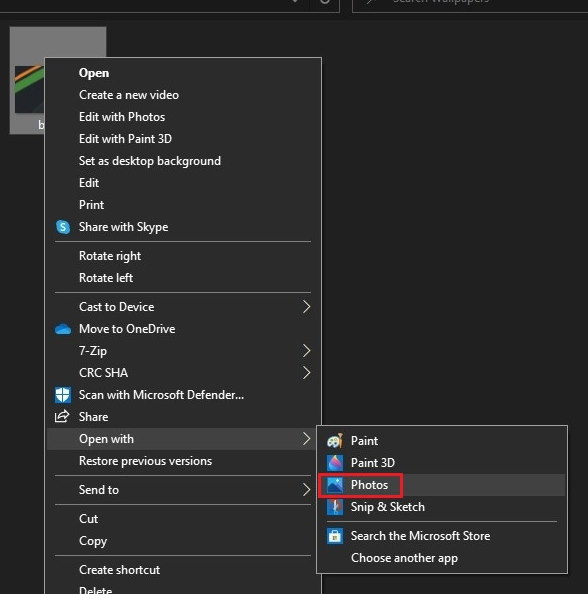Click the OneDrive cloud icon
The width and height of the screenshot is (588, 594).
[63, 329]
